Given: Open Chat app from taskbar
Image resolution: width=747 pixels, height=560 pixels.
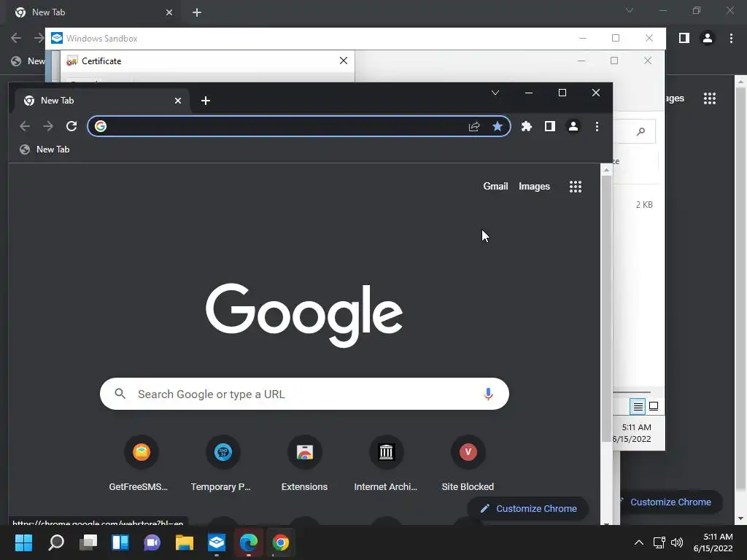Looking at the screenshot, I should point(152,542).
